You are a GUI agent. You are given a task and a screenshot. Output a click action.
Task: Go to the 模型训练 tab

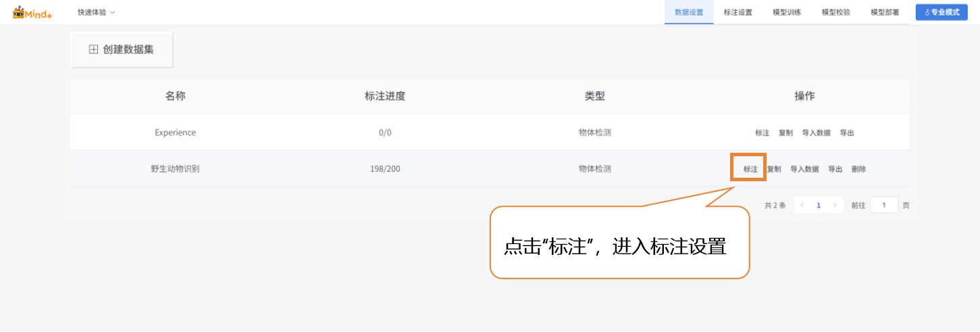[787, 12]
